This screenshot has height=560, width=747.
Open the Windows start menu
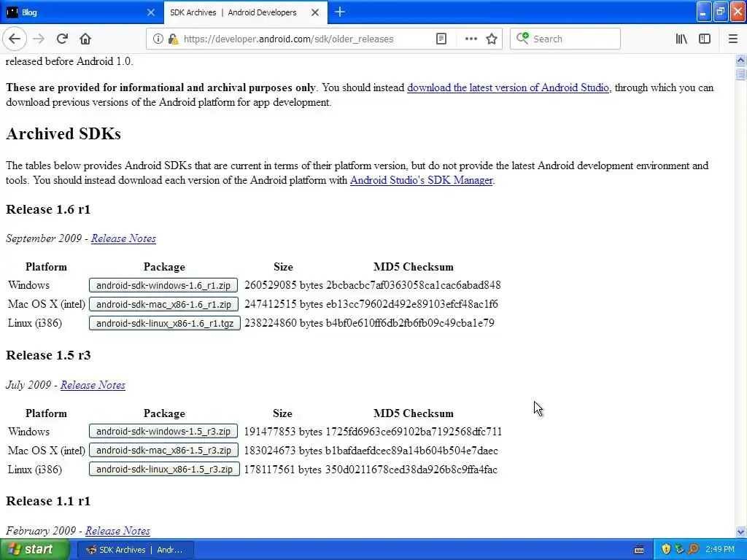pyautogui.click(x=34, y=549)
